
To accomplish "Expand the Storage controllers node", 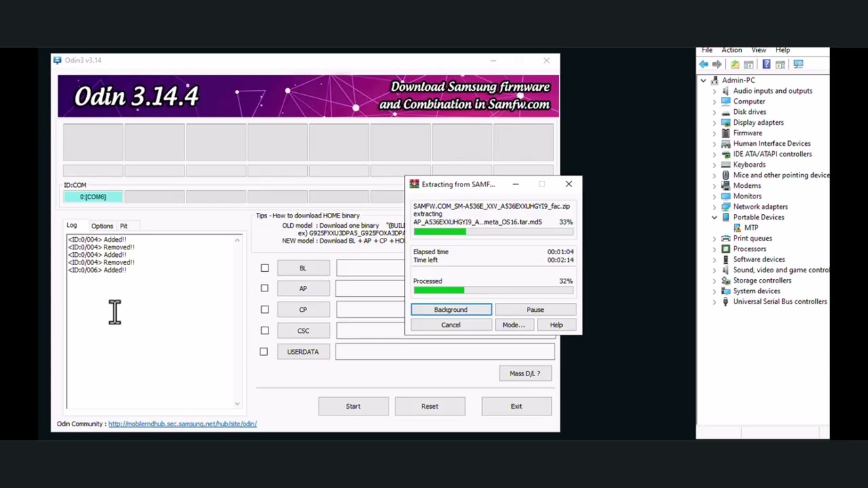I will point(714,281).
